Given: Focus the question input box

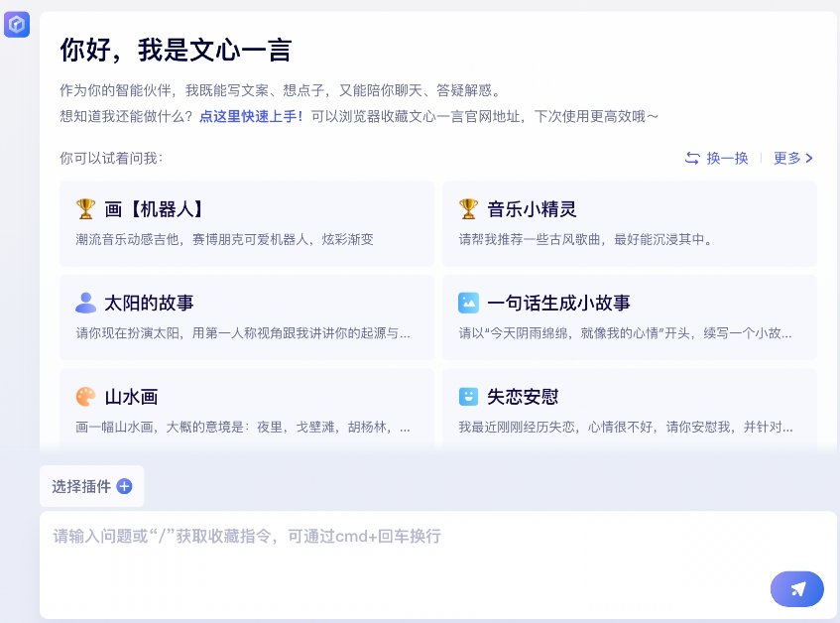Looking at the screenshot, I should click(438, 565).
